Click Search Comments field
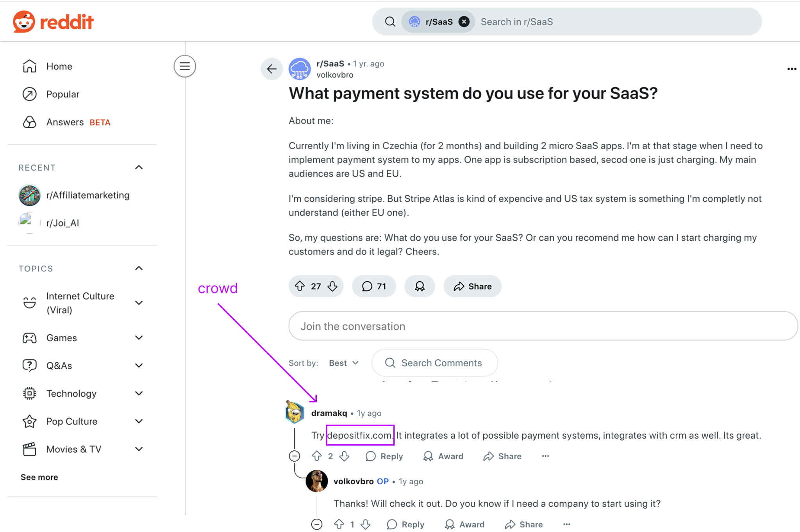 point(435,363)
